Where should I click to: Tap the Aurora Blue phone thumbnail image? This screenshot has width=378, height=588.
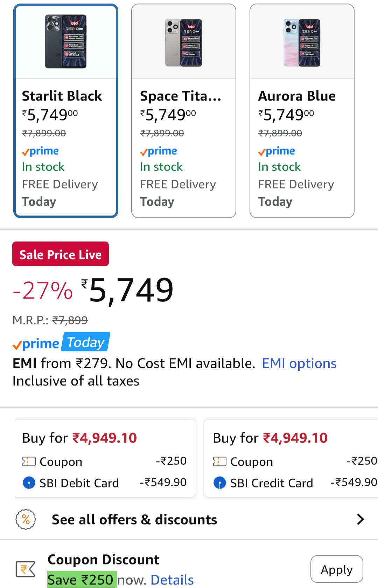click(x=302, y=43)
